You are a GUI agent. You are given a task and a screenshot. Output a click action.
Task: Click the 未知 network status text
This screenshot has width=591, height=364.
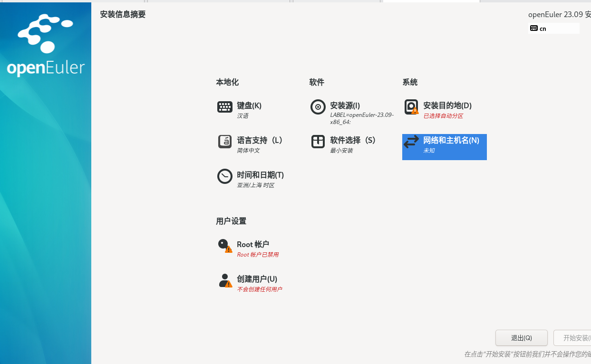point(429,151)
